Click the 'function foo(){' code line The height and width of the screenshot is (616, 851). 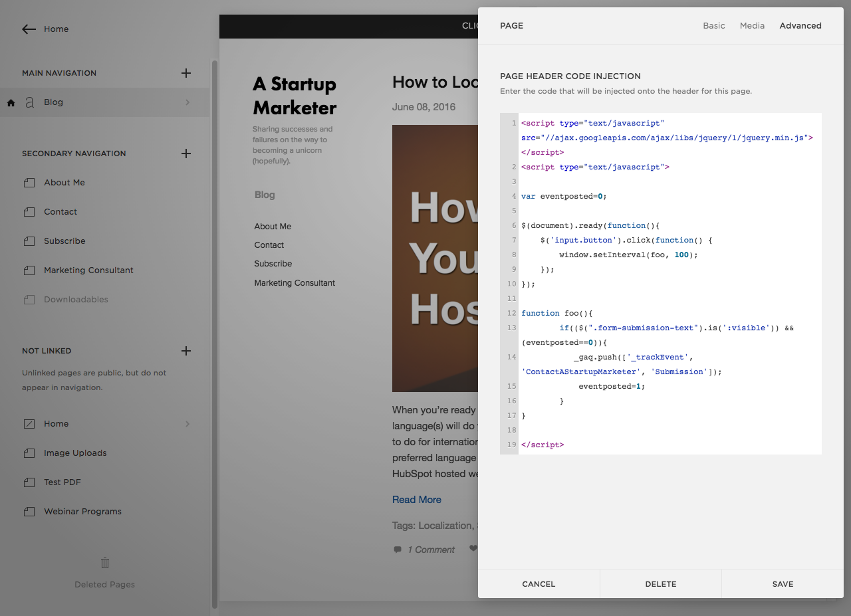[556, 314]
